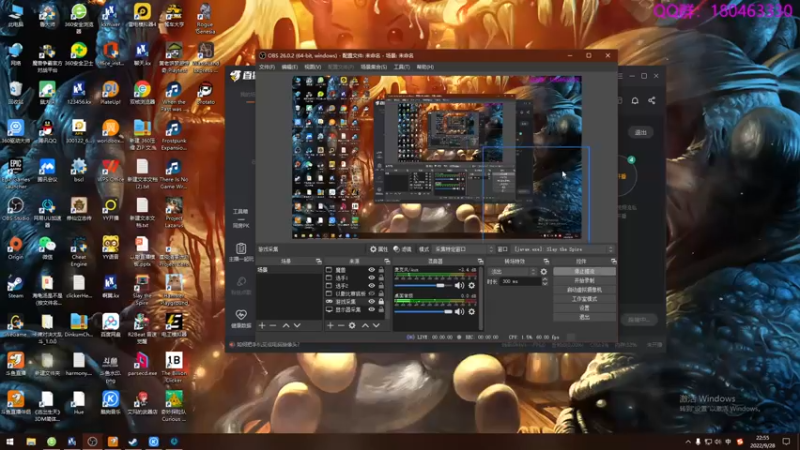800x450 pixels.
Task: Increase the transition duration with the up arrow
Action: (545, 280)
